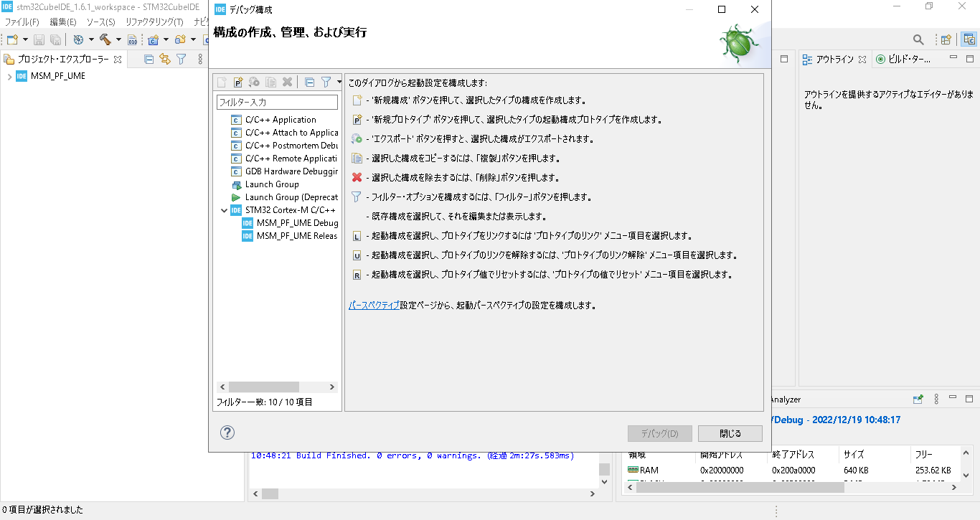Open リファクタリング(T) menu in main window
The image size is (980, 520).
click(154, 22)
